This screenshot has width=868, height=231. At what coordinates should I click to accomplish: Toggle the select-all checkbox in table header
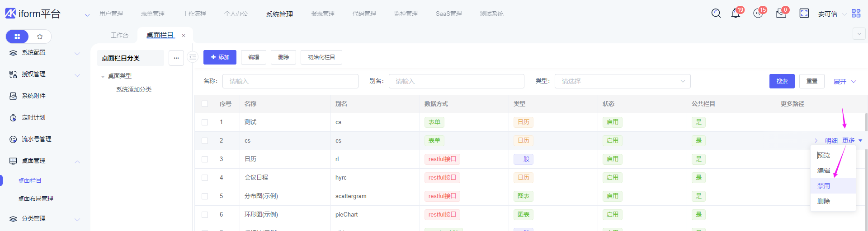pyautogui.click(x=205, y=104)
